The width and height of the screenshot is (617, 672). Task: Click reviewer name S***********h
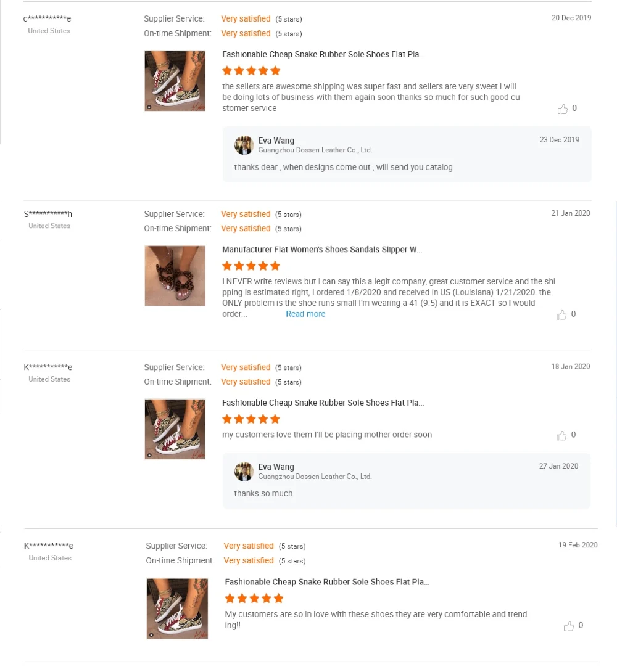tap(48, 215)
